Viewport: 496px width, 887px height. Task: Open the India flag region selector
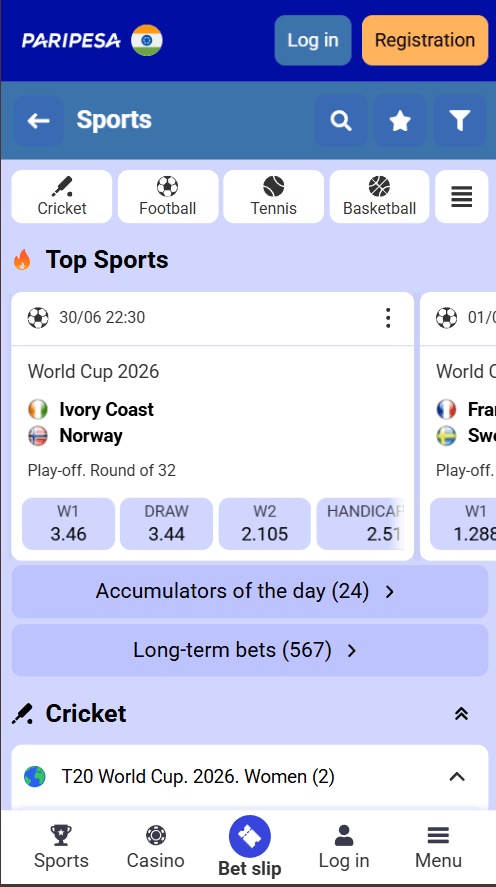(146, 40)
